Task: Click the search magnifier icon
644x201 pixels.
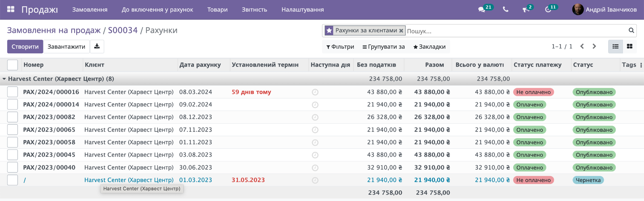Action: point(631,30)
